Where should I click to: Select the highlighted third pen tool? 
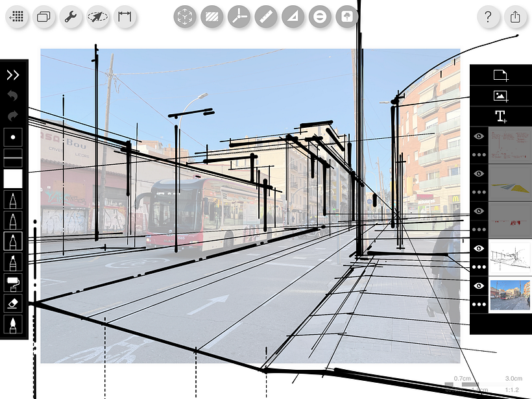coord(13,241)
